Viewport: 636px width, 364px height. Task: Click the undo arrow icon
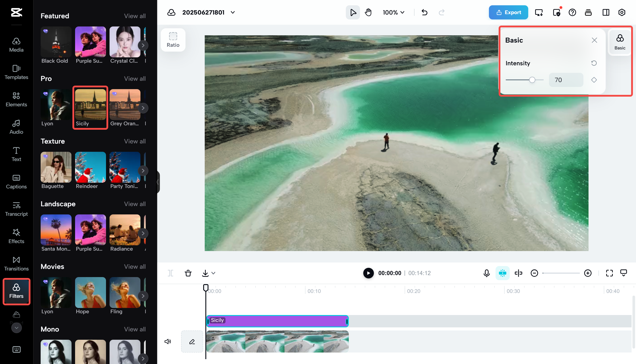click(425, 12)
